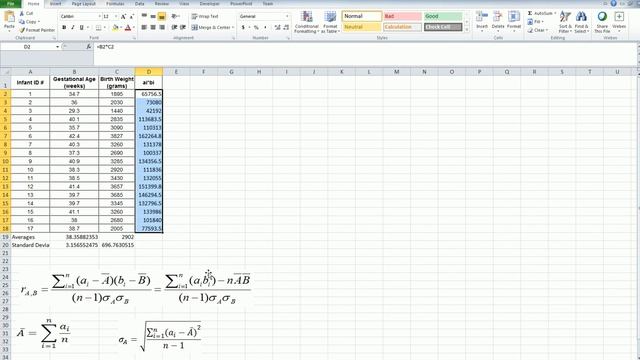Viewport: 640px width, 360px height.
Task: Set middle vertical alignment
Action: pyautogui.click(x=153, y=16)
